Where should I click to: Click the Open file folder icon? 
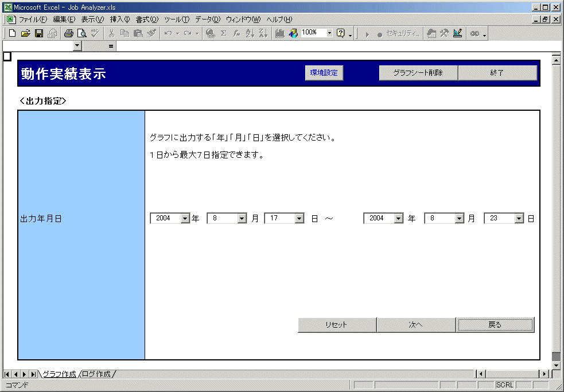25,33
